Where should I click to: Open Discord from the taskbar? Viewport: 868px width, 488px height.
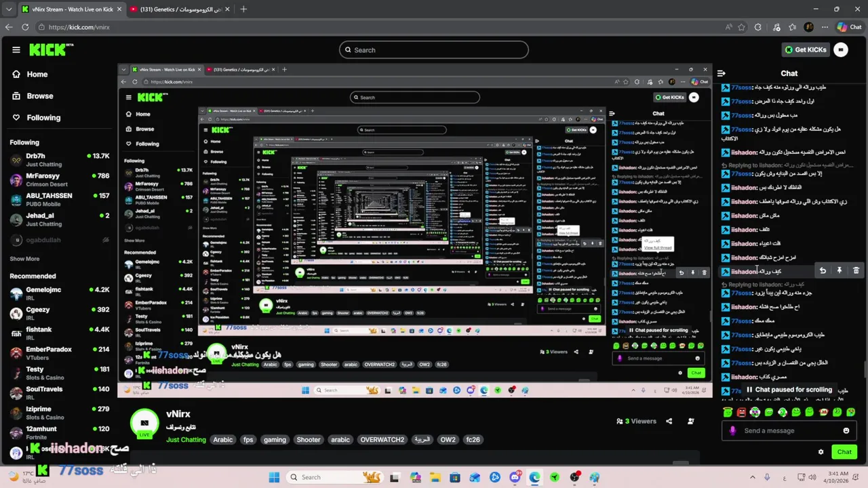coord(515,477)
